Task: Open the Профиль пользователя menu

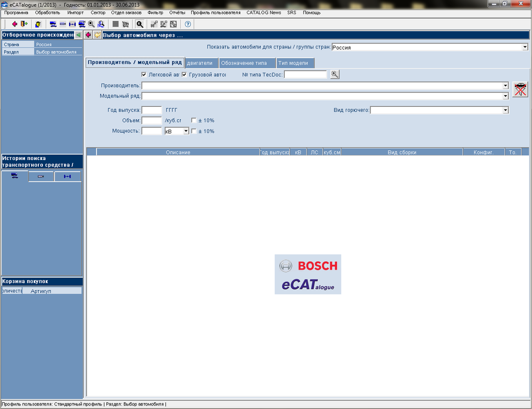Action: [216, 13]
